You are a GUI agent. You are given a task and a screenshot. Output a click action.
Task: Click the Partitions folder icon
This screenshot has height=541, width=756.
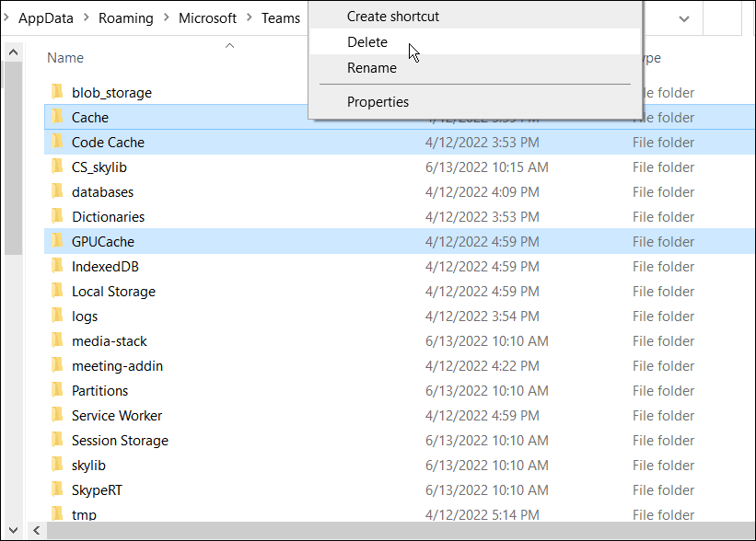(57, 390)
